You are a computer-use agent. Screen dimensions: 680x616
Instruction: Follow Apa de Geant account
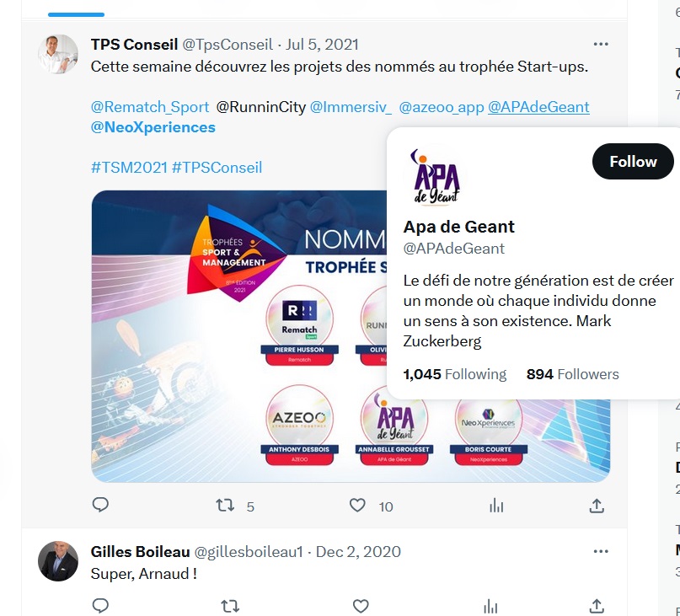[633, 162]
